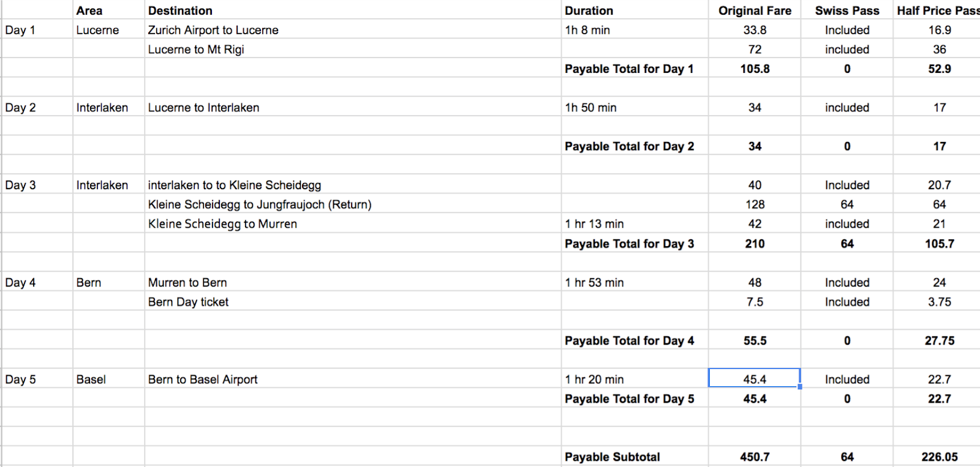Select the Bern Day ticket cell
The width and height of the screenshot is (980, 467).
[x=353, y=302]
